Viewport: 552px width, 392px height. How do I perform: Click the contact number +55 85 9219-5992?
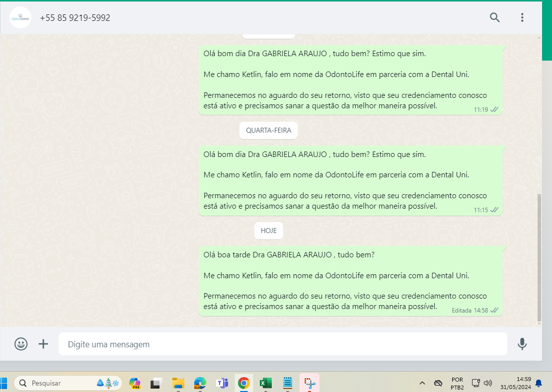tap(75, 18)
